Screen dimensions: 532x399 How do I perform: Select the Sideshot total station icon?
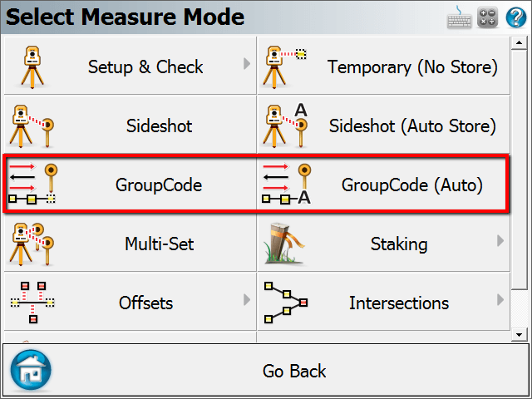point(32,126)
